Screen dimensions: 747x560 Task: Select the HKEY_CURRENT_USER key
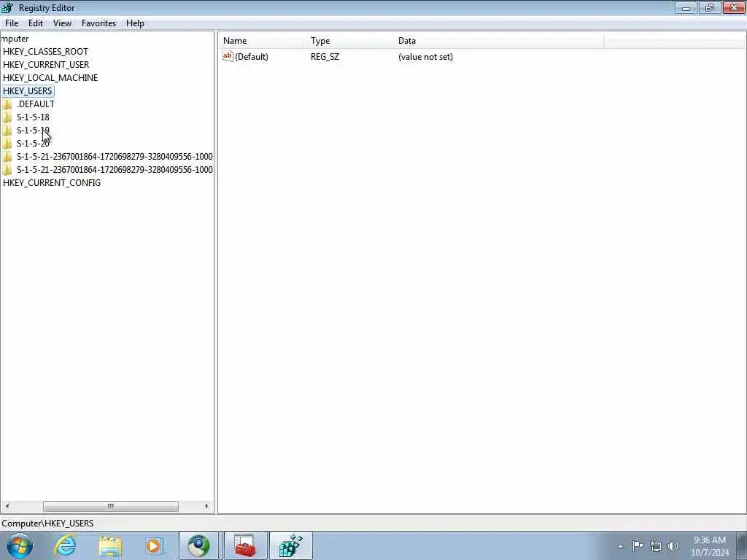pyautogui.click(x=46, y=65)
